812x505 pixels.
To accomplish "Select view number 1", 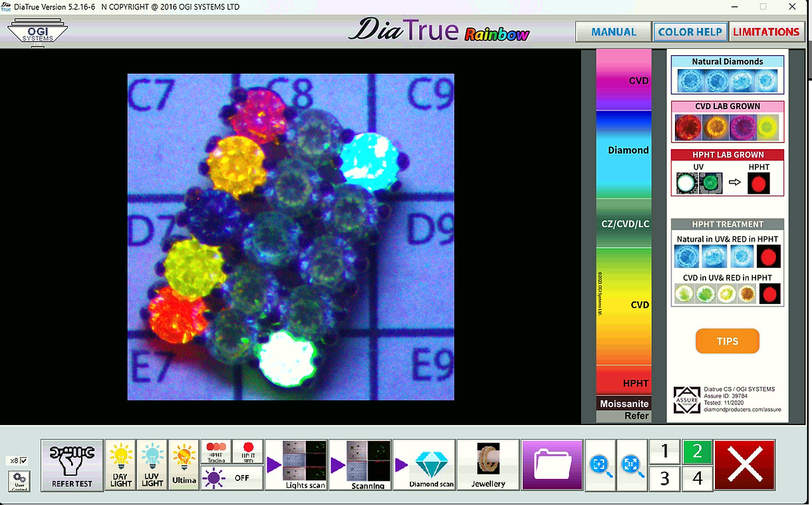I will click(x=665, y=452).
